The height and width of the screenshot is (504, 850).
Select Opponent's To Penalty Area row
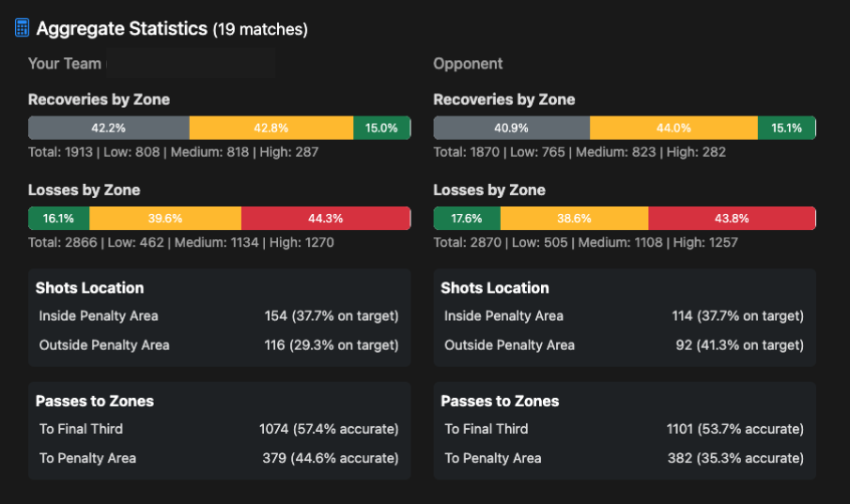pyautogui.click(x=624, y=458)
